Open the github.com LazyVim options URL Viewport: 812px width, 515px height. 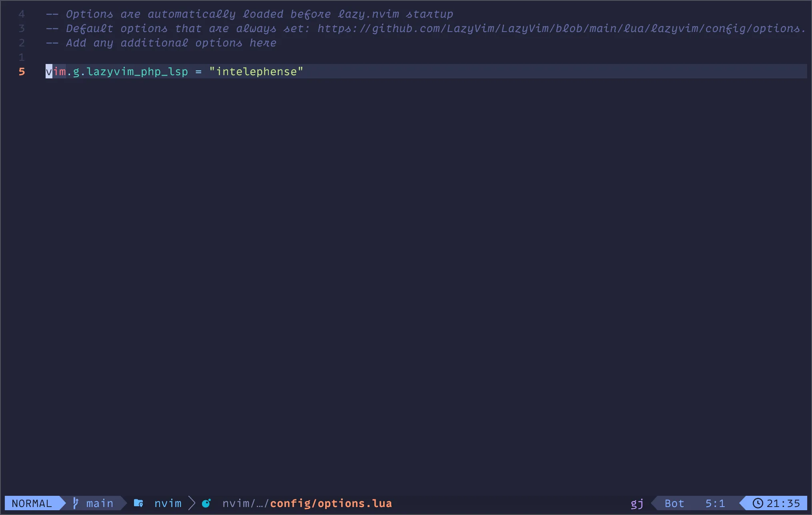[x=561, y=28]
